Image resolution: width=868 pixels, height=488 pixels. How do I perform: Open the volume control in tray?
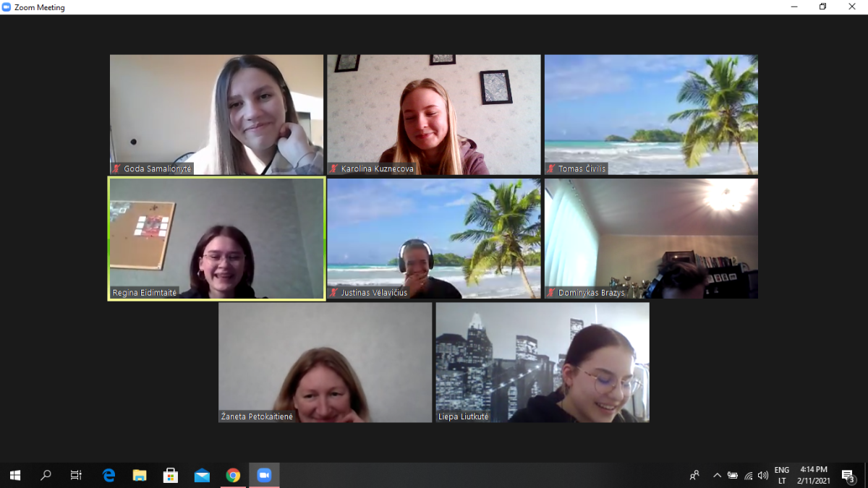tap(763, 475)
